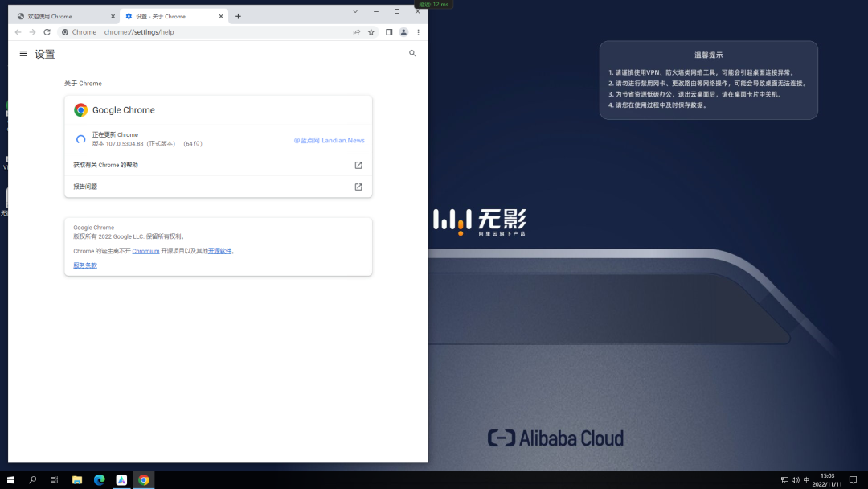The height and width of the screenshot is (489, 868).
Task: Open the Settings hamburger menu
Action: pos(23,54)
